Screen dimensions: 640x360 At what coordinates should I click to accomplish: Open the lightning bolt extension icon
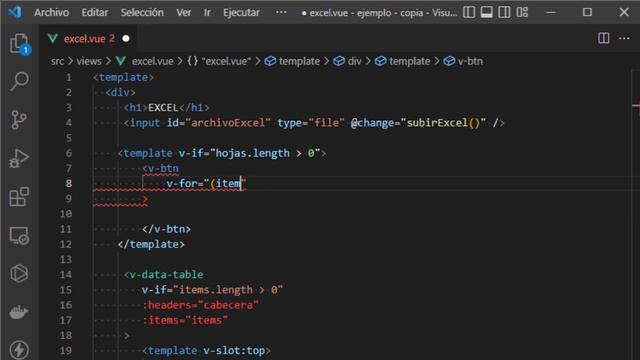(x=19, y=350)
